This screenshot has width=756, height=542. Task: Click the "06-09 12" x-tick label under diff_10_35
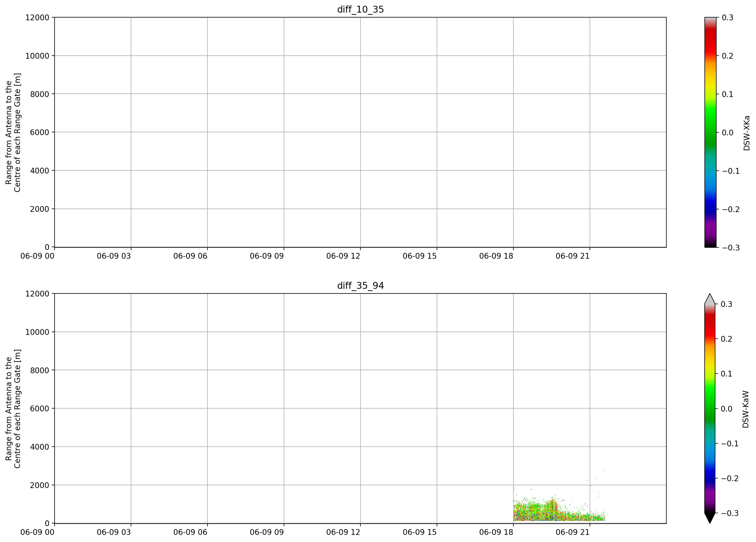[x=343, y=256]
